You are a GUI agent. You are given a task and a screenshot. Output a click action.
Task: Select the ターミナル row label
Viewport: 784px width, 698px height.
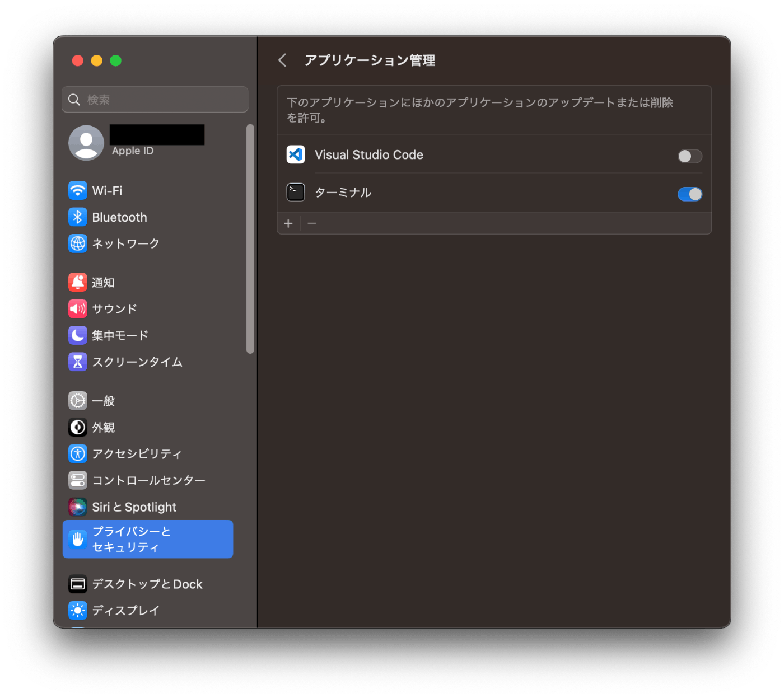[343, 193]
